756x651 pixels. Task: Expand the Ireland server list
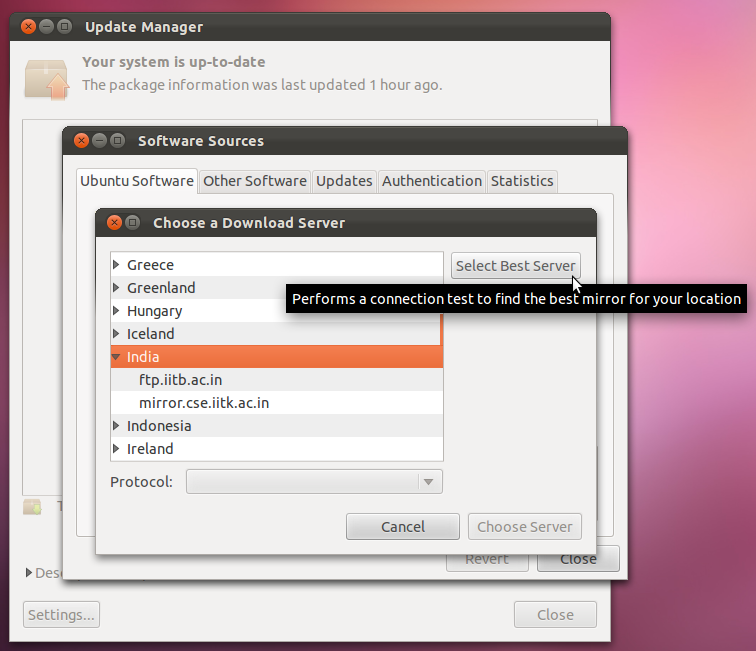point(116,449)
